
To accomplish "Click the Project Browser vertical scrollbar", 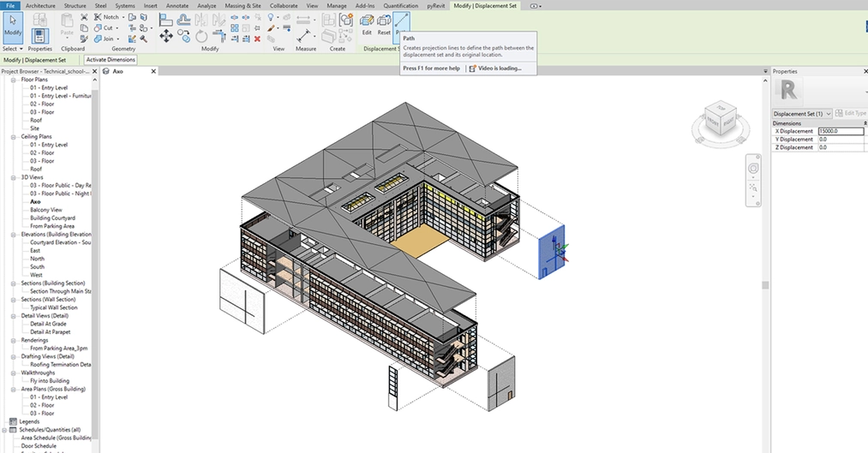I will pyautogui.click(x=94, y=265).
